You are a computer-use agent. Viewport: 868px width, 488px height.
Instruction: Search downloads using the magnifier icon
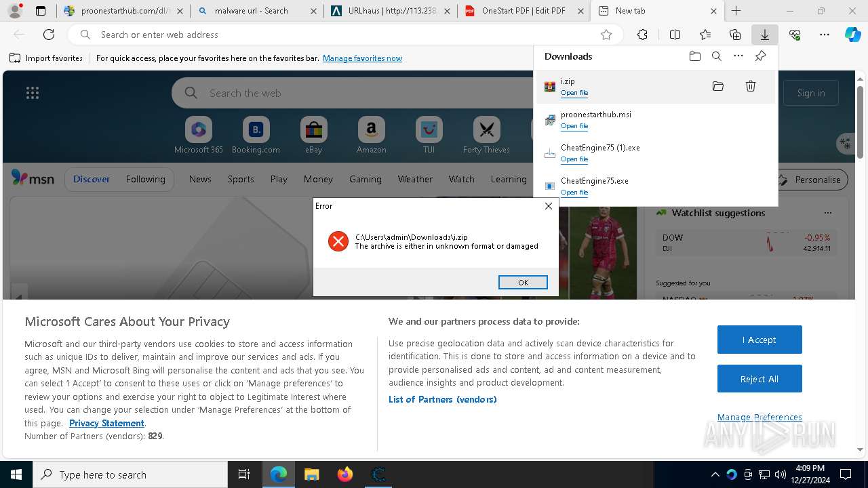click(717, 56)
